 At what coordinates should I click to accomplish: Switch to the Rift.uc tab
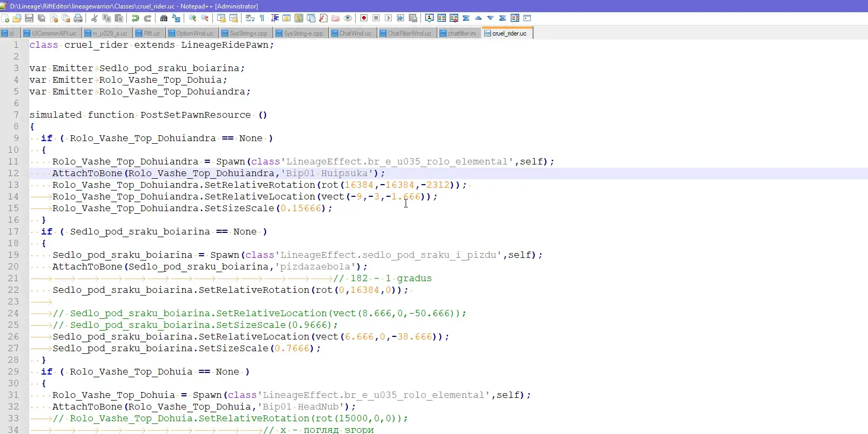(x=149, y=33)
